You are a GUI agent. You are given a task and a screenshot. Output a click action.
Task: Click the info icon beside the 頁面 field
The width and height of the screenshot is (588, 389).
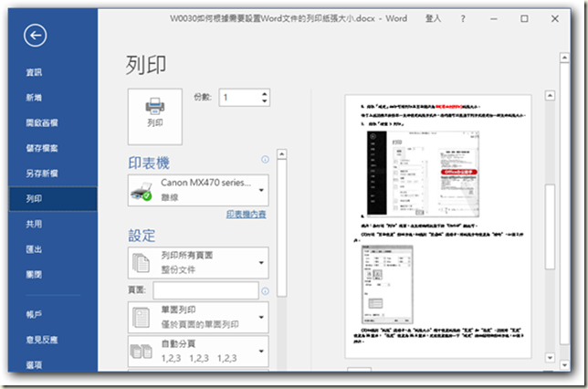[265, 291]
